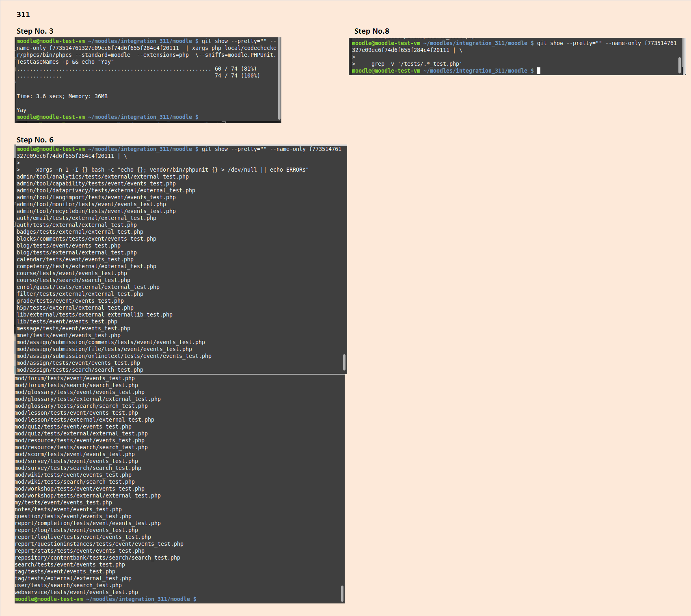
Task: Select mod/scorm/tests/event/events_test.php
Action: pos(75,454)
